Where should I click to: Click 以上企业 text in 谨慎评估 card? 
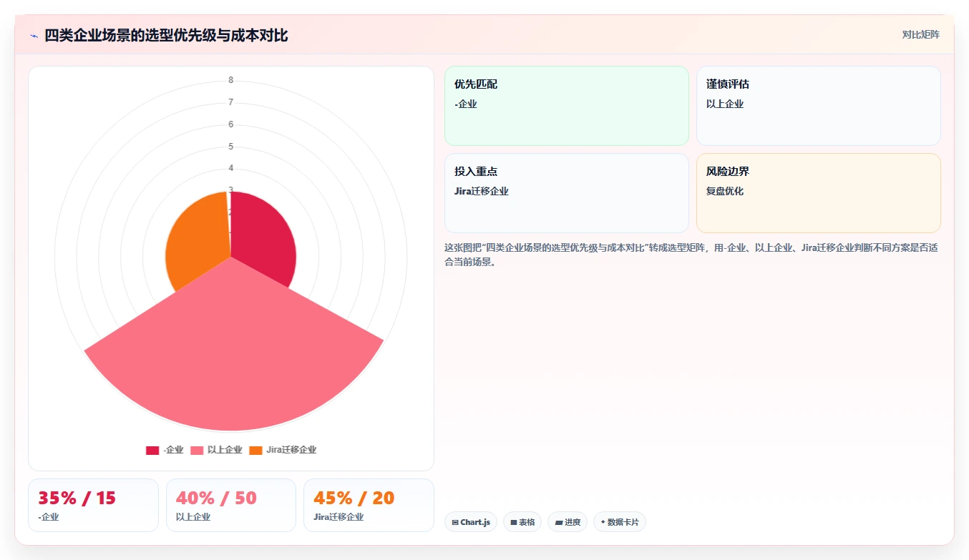(725, 104)
